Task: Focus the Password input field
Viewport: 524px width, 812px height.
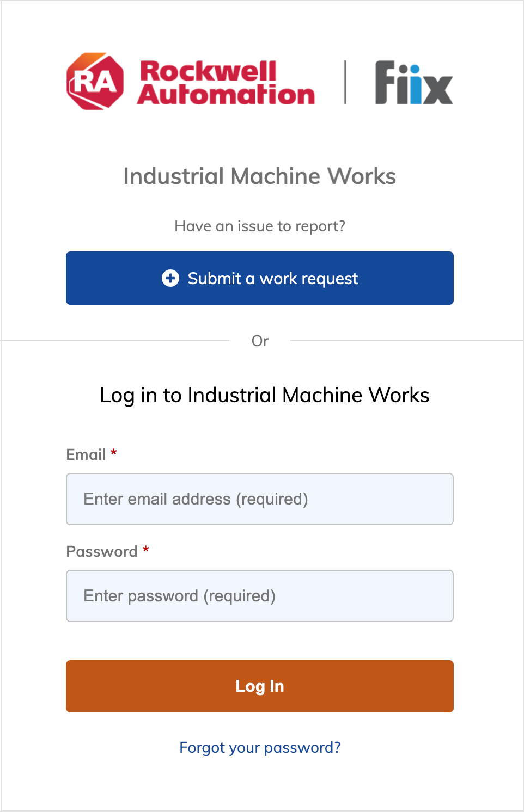Action: pyautogui.click(x=260, y=596)
